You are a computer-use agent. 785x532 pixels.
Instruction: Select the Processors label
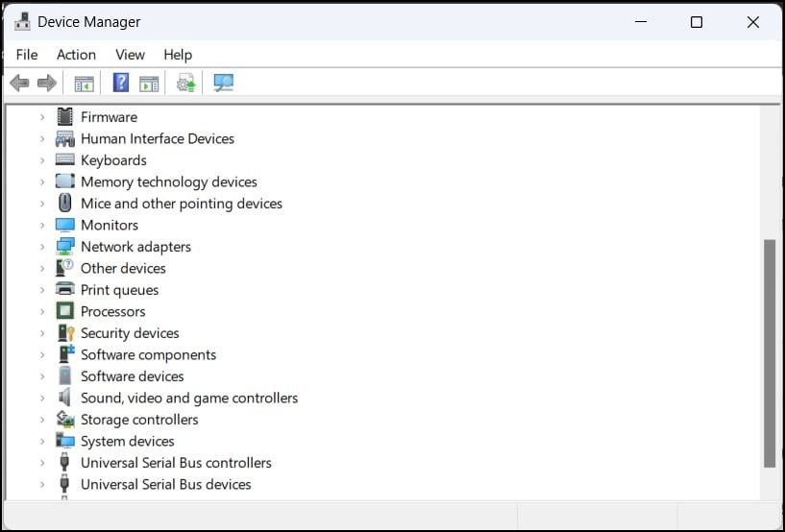pyautogui.click(x=113, y=311)
